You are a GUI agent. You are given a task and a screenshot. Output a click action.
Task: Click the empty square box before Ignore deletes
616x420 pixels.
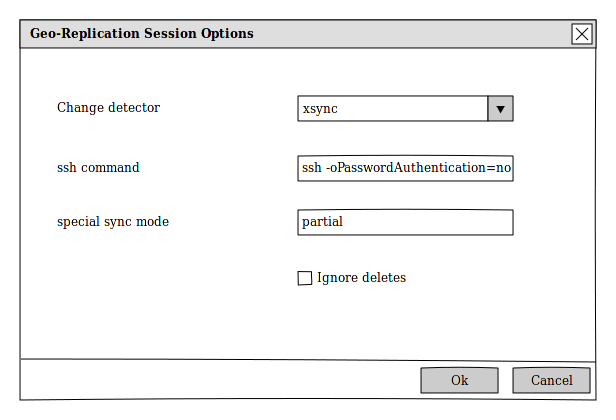(305, 278)
